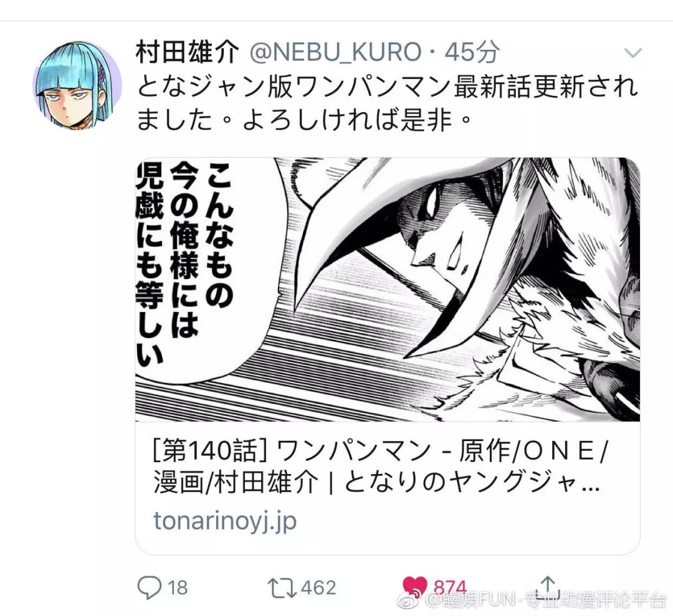The image size is (673, 616).
Task: Visit the @NEBU_KURO handle
Action: 335,52
